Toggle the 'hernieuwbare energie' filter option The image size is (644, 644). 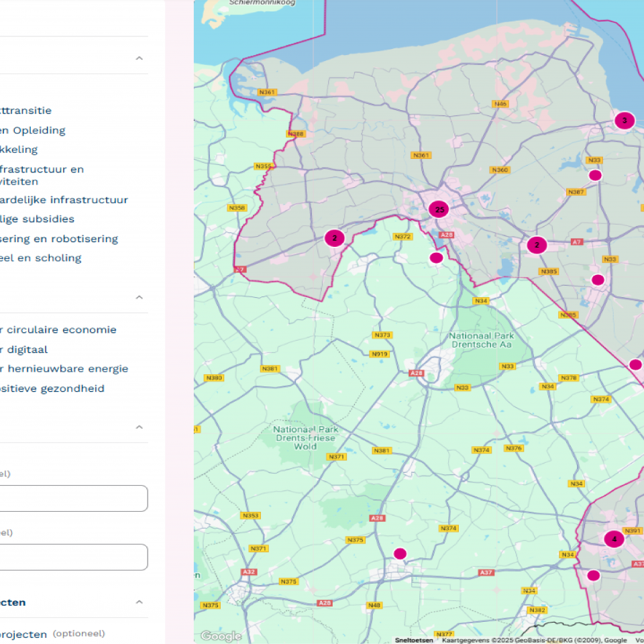click(64, 369)
